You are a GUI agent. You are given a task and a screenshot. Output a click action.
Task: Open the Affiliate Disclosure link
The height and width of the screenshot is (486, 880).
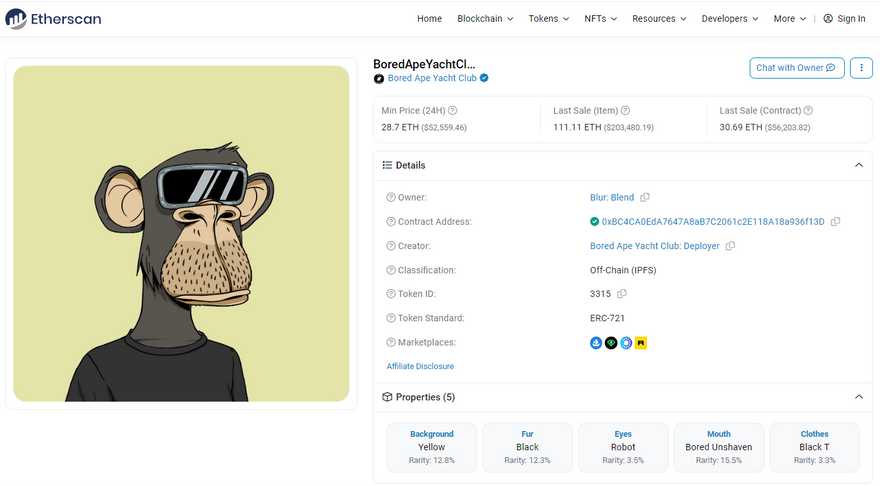pyautogui.click(x=420, y=367)
